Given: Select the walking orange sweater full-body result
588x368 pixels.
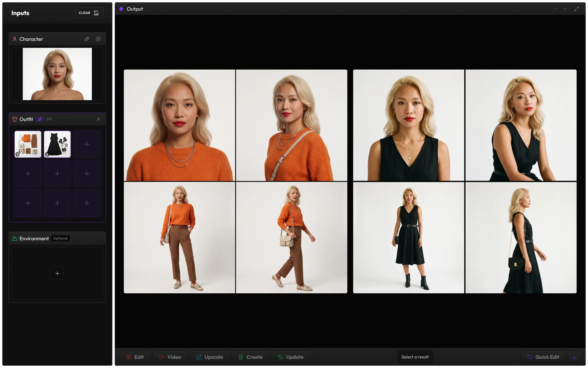Looking at the screenshot, I should 292,237.
